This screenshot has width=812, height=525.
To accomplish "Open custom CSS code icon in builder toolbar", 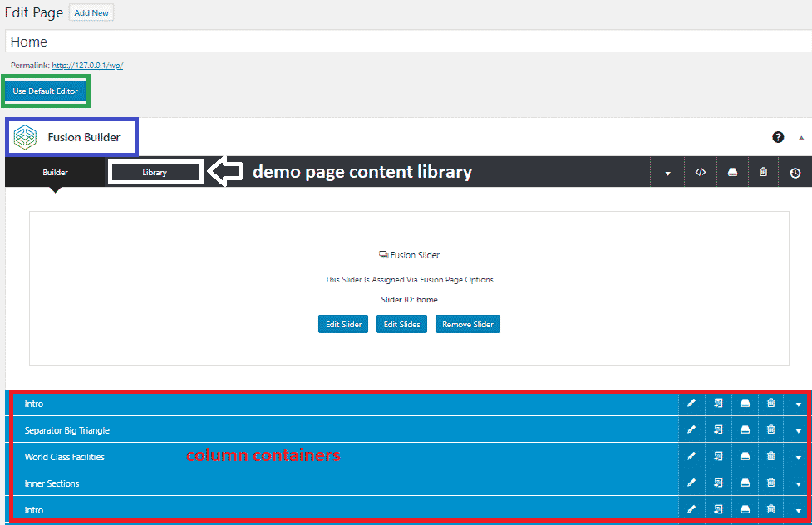I will coord(700,173).
